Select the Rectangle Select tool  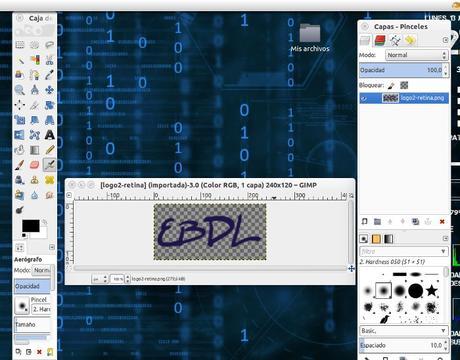(20, 45)
